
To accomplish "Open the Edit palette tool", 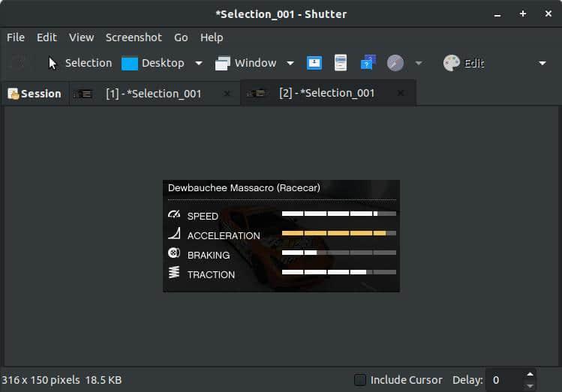I will click(463, 63).
